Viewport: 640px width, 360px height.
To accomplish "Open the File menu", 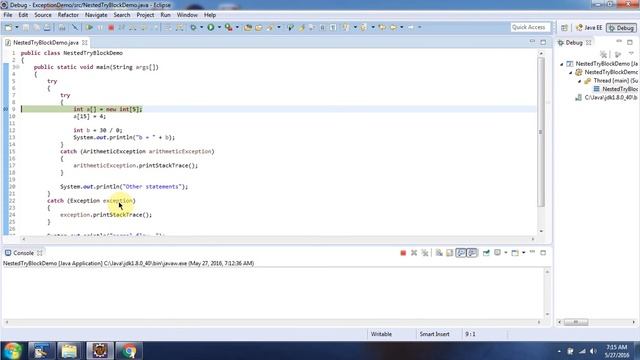I will pyautogui.click(x=8, y=15).
